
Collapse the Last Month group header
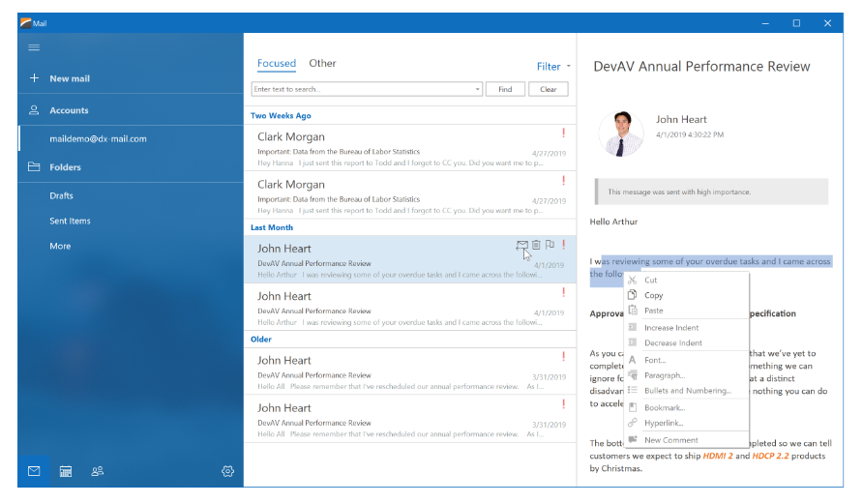(410, 227)
